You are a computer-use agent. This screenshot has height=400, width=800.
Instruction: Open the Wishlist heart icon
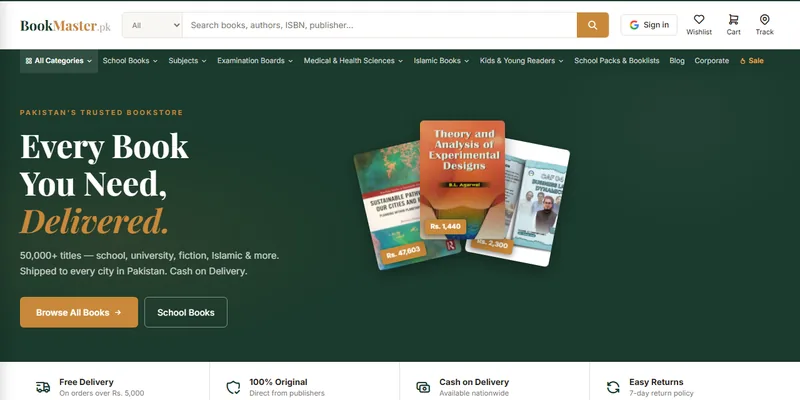[x=699, y=19]
